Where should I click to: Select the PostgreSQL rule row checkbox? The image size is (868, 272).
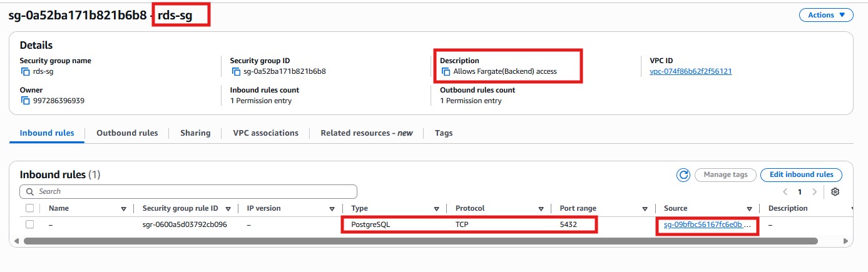[x=29, y=224]
